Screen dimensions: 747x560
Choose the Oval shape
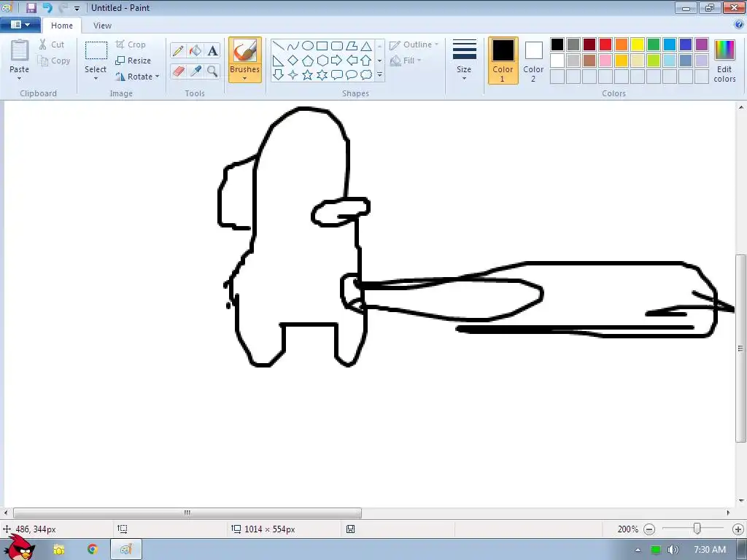coord(308,46)
